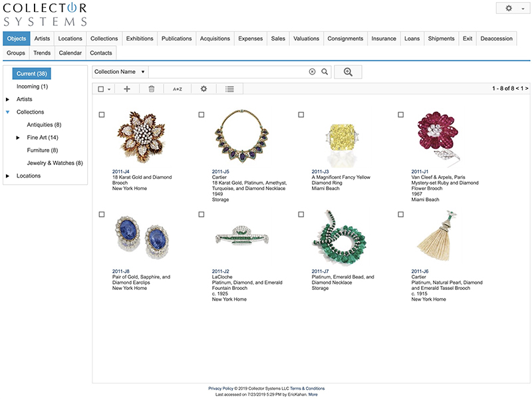Click the More link in footer
Viewport: 532px width, 399px height.
point(313,394)
